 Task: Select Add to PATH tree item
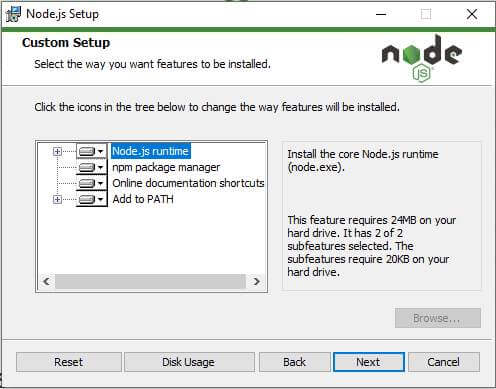143,199
